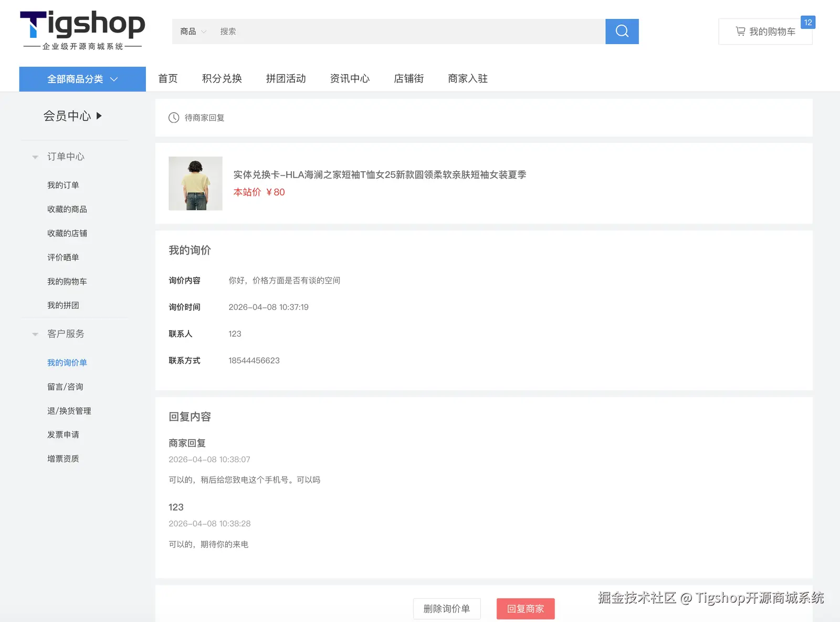
Task: Expand the 全部商品分类 category menu
Action: 82,79
